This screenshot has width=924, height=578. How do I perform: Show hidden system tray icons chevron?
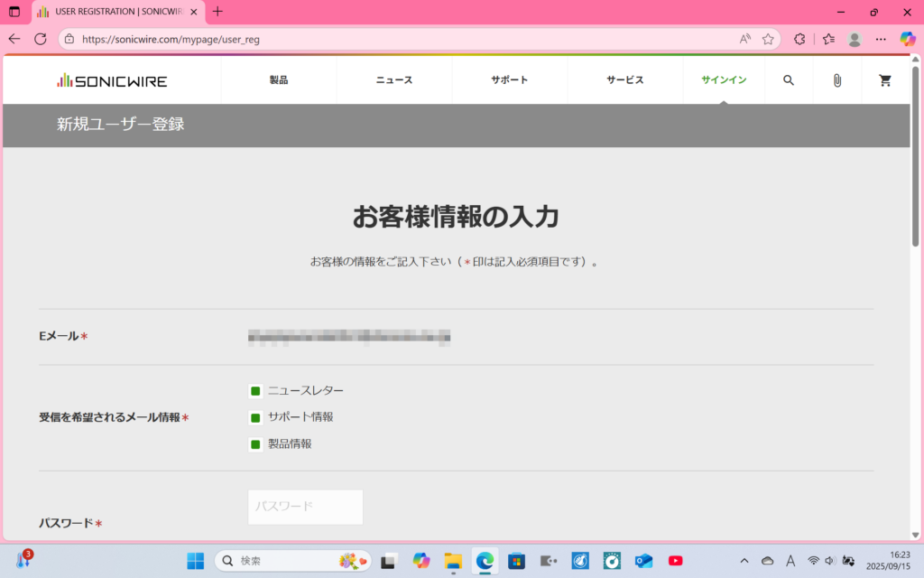pyautogui.click(x=744, y=561)
